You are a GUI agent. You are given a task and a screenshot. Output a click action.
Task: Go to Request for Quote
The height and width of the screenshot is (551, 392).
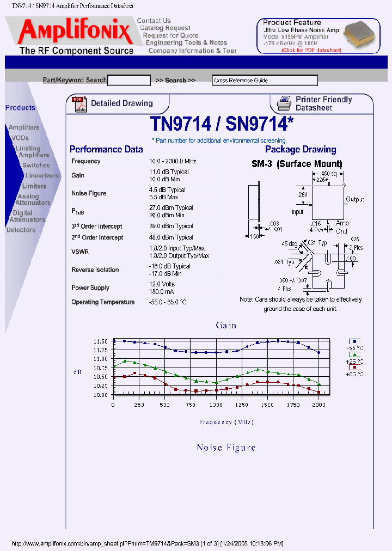click(x=171, y=35)
